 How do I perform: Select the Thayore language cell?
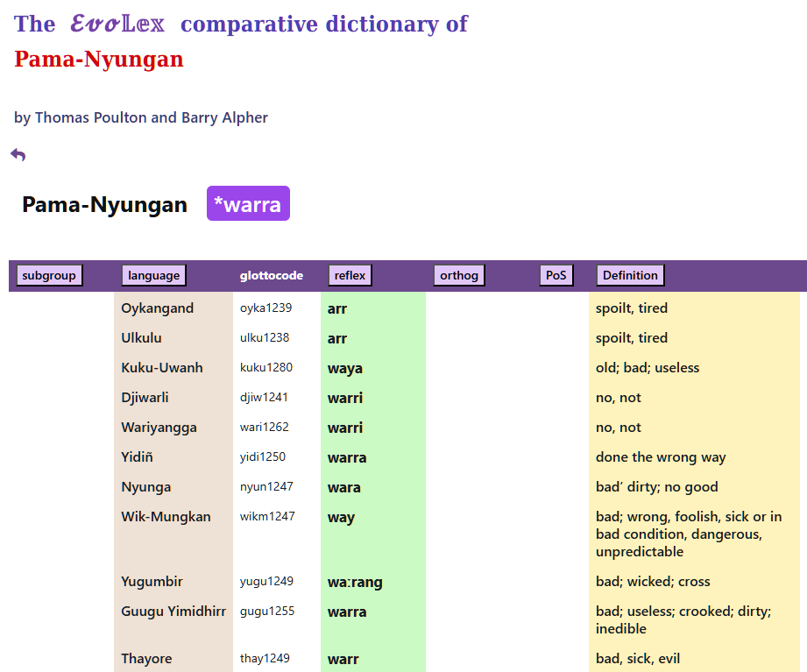click(146, 659)
